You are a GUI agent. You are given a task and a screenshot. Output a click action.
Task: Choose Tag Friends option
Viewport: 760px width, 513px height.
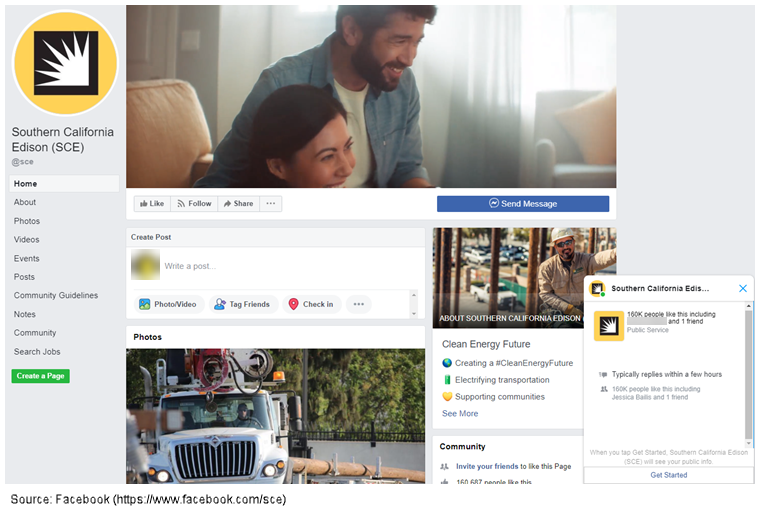pyautogui.click(x=243, y=304)
